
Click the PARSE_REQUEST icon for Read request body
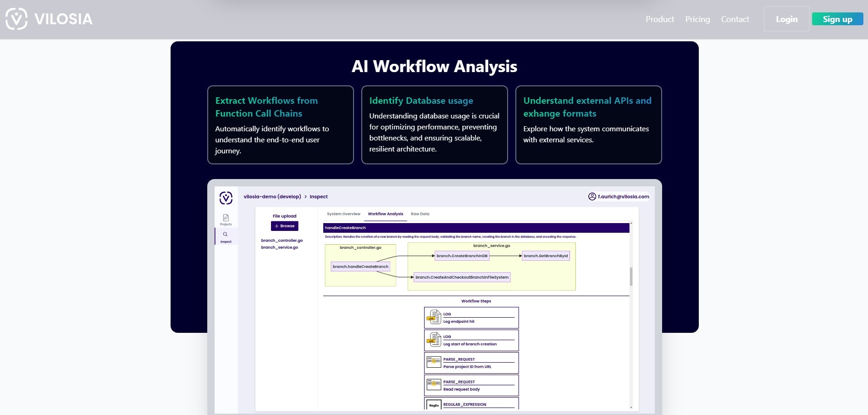click(434, 385)
